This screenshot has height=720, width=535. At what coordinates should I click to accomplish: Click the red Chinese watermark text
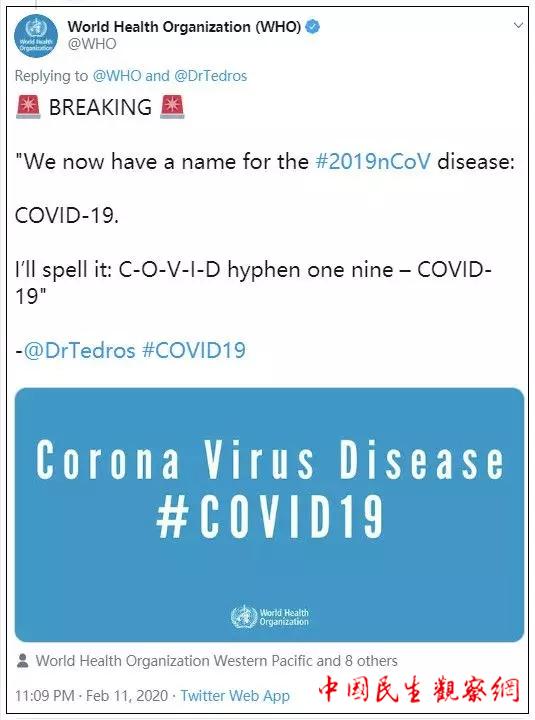[x=419, y=689]
